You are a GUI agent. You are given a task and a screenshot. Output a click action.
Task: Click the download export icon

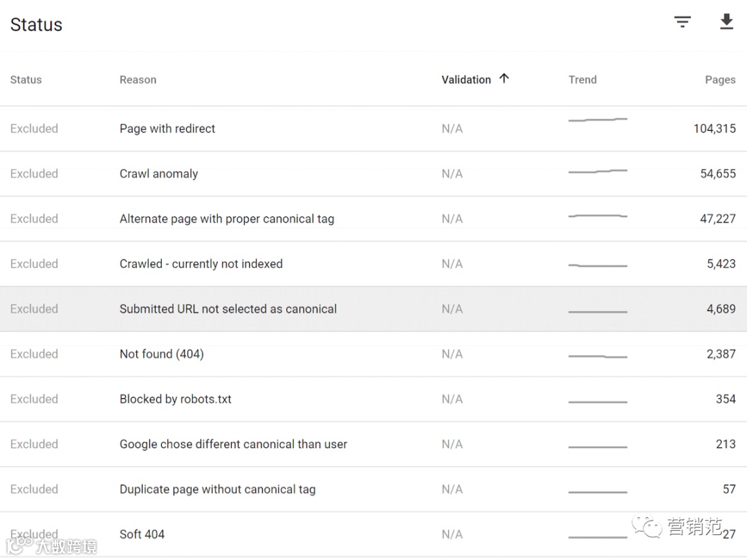point(726,22)
